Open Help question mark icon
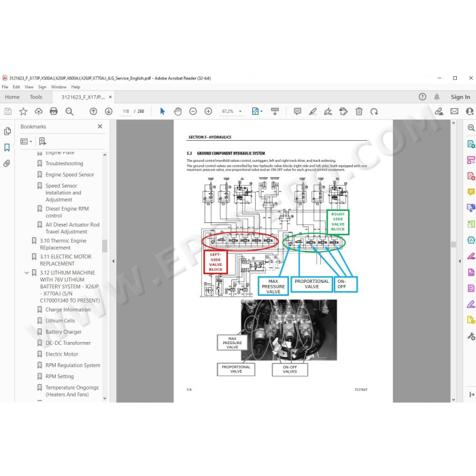476x476 pixels. [422, 97]
